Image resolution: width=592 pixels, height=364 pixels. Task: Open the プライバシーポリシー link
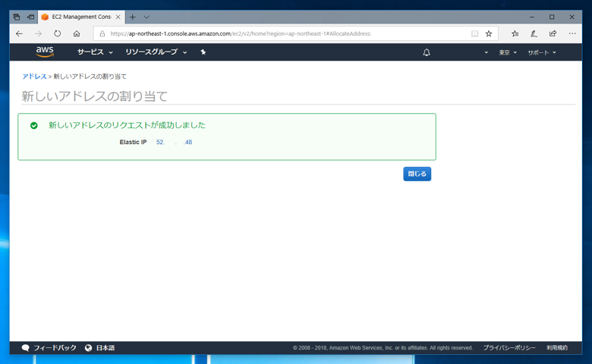click(509, 348)
